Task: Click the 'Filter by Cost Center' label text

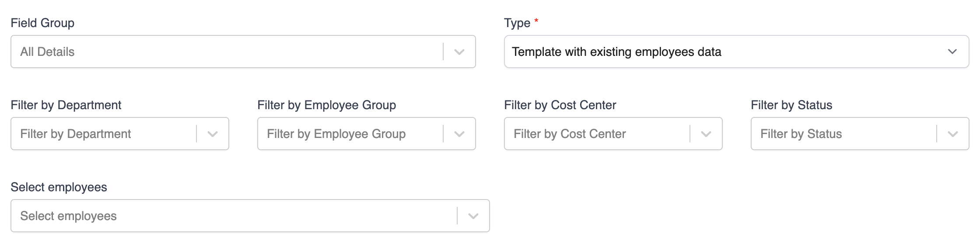Action: tap(560, 105)
